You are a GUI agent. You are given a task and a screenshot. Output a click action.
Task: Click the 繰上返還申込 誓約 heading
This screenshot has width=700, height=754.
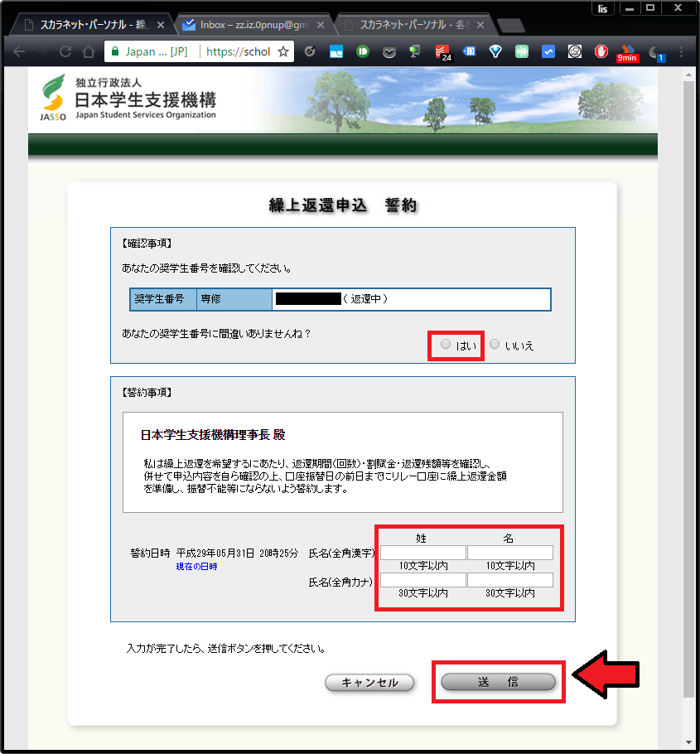point(342,205)
